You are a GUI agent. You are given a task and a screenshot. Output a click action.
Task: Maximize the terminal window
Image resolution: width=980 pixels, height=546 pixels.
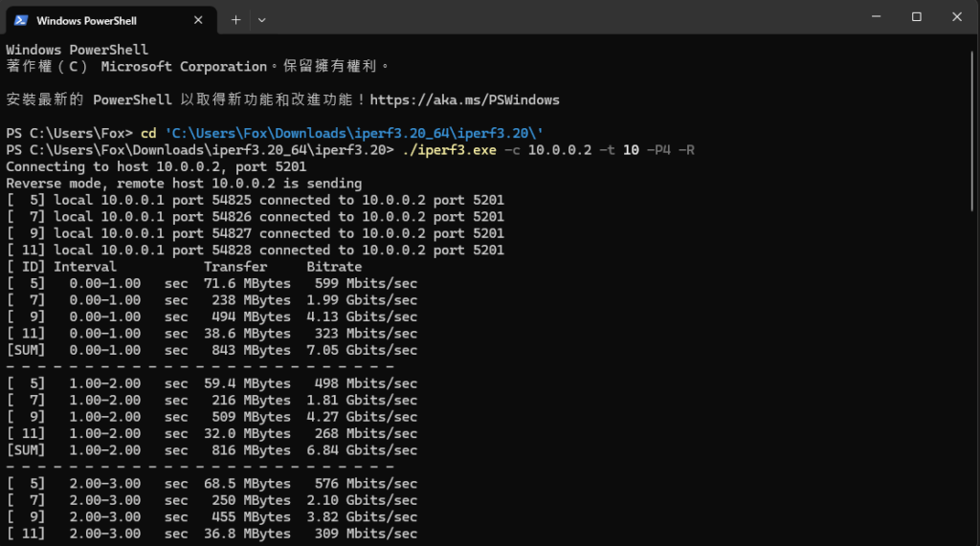(916, 17)
